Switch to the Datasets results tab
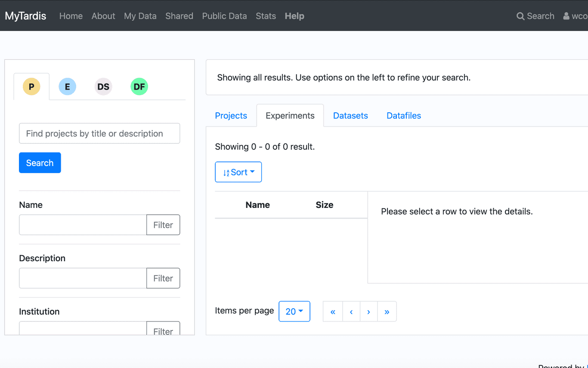This screenshot has height=368, width=588. (x=350, y=115)
